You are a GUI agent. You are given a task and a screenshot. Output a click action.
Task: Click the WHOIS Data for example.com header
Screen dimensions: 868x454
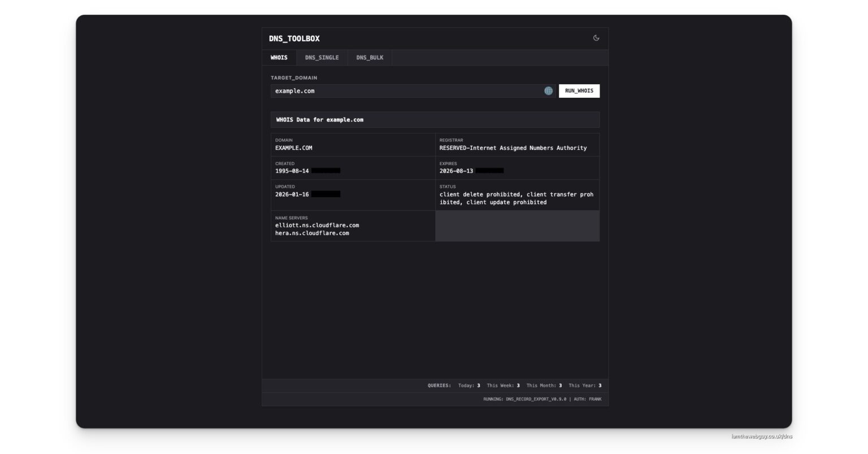tap(320, 120)
